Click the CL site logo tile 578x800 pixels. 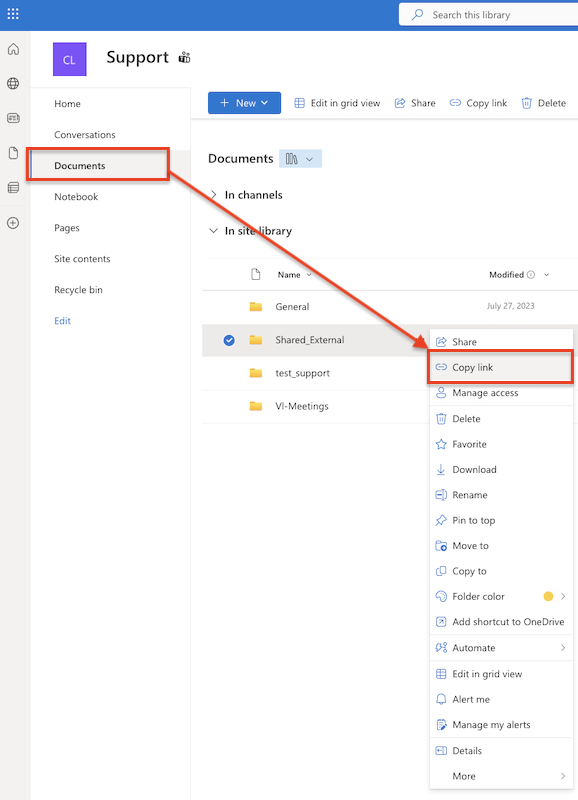(x=69, y=59)
